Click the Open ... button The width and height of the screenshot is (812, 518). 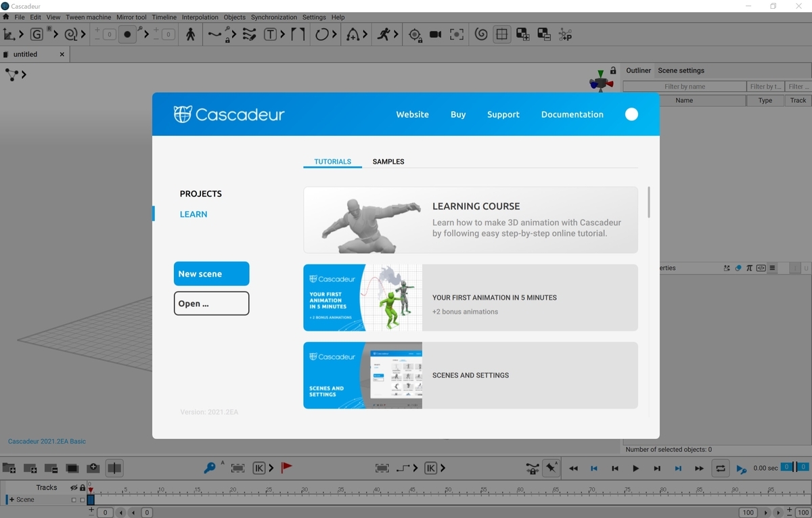pos(212,304)
